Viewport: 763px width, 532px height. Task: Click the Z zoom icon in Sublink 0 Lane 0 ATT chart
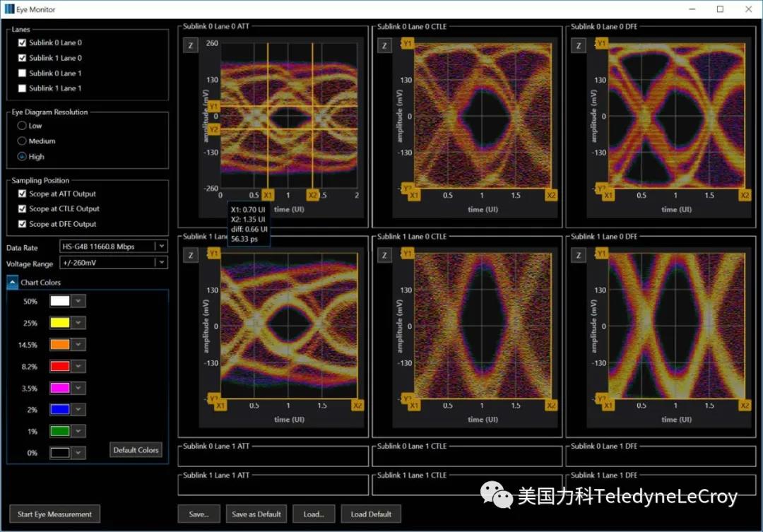click(189, 45)
